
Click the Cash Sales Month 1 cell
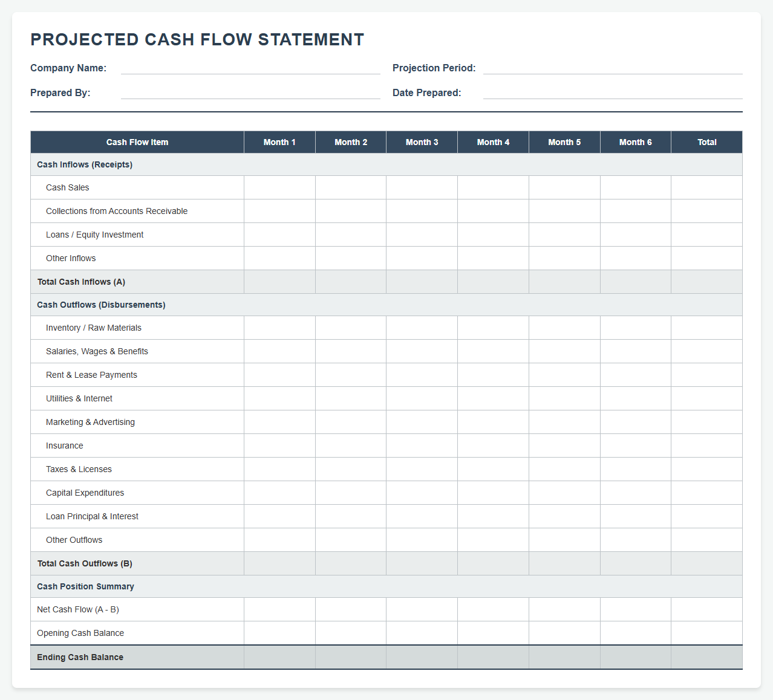(x=279, y=187)
